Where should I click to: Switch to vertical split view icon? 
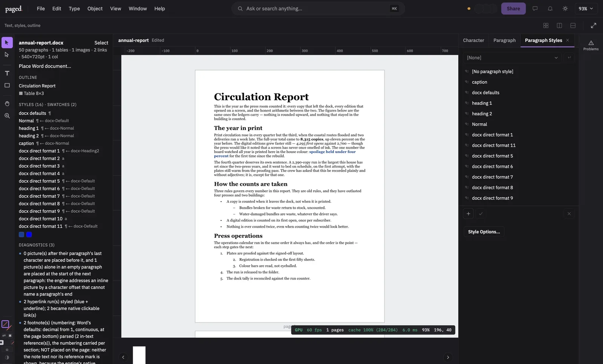point(559,26)
